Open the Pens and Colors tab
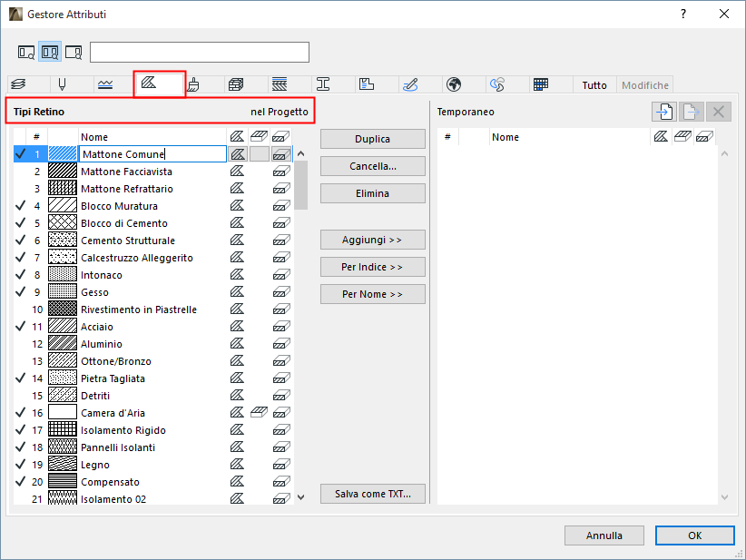746x560 pixels. 62,84
